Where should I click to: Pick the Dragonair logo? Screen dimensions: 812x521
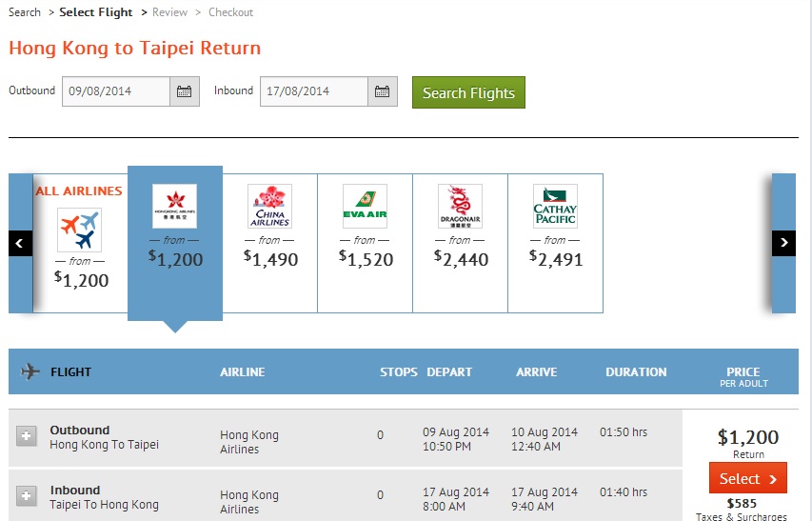460,206
